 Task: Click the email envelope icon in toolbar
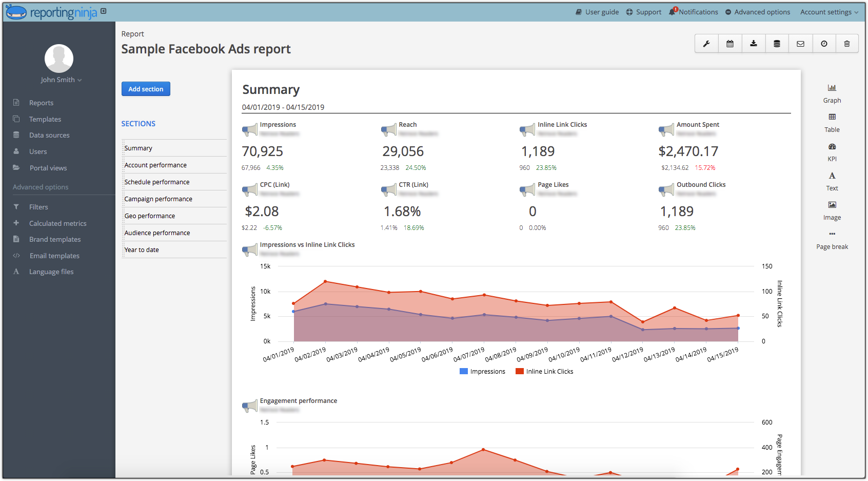pos(800,44)
